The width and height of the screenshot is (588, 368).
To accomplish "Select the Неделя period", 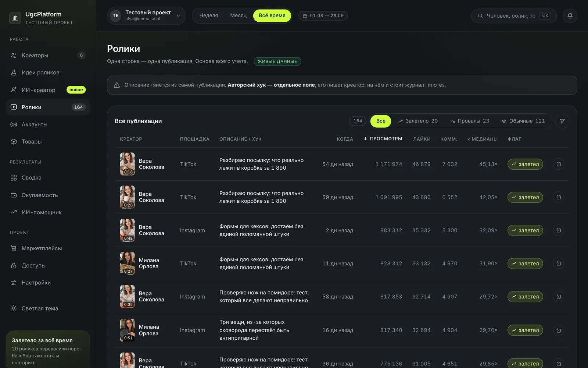I will (x=209, y=15).
